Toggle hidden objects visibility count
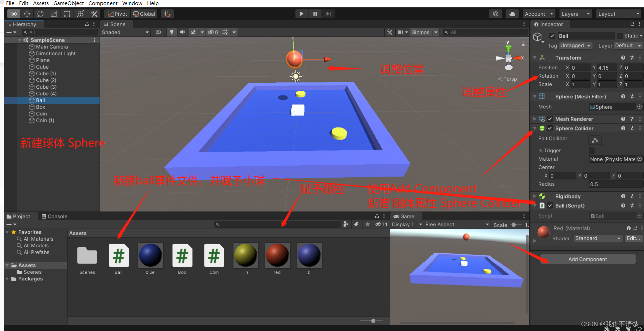This screenshot has width=644, height=331. 213,32
